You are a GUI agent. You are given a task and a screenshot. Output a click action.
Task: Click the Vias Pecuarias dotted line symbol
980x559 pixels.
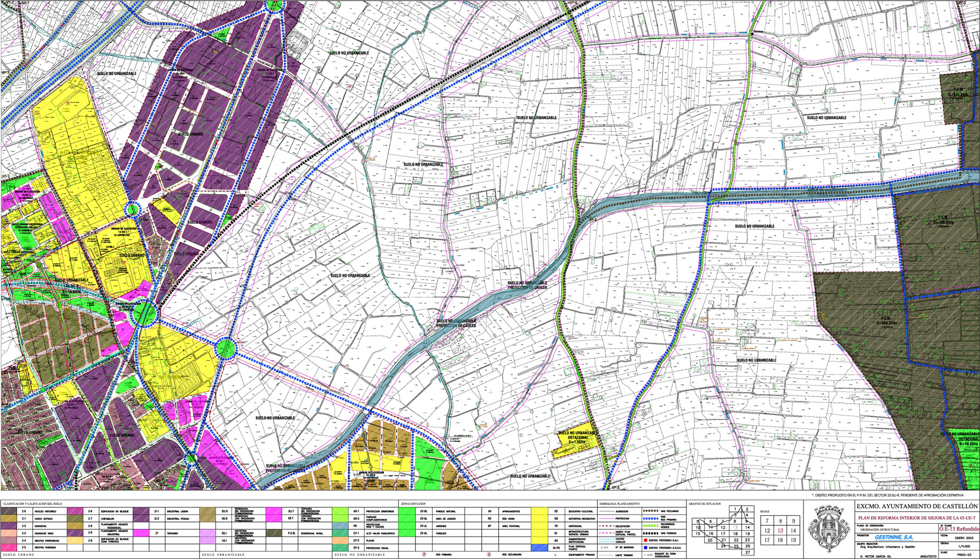coord(651,511)
